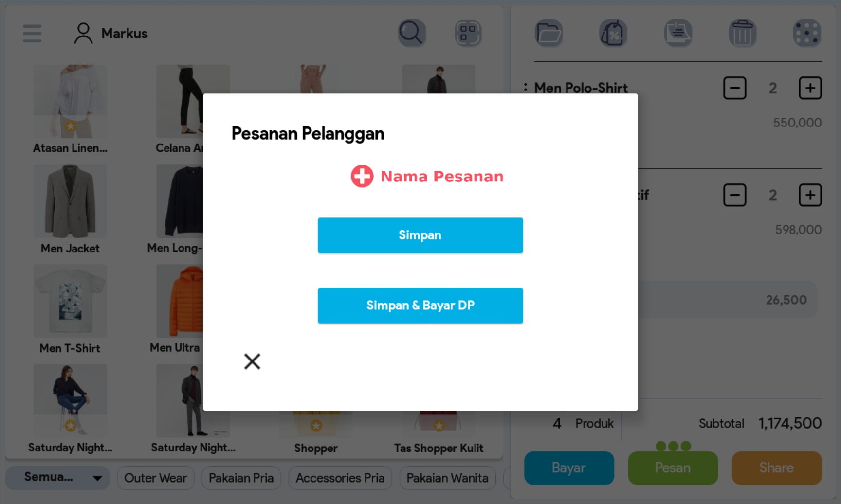The image size is (841, 504).
Task: Click the trash bin icon
Action: pos(742,33)
